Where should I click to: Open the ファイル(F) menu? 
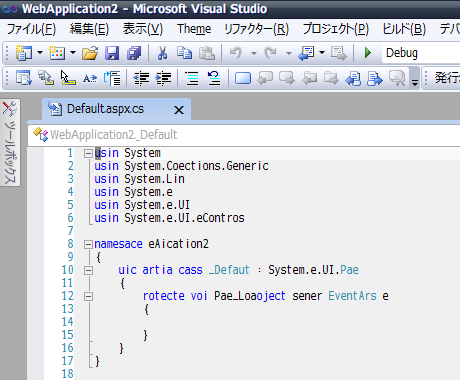(x=31, y=29)
